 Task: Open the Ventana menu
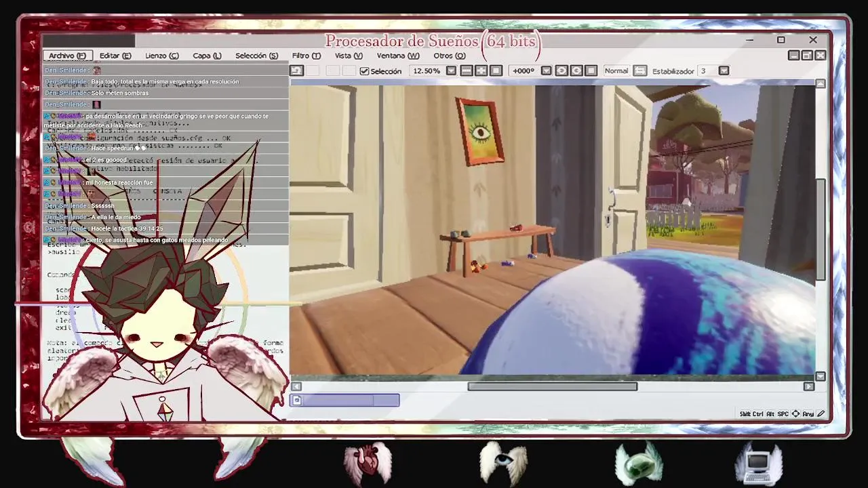tap(398, 56)
